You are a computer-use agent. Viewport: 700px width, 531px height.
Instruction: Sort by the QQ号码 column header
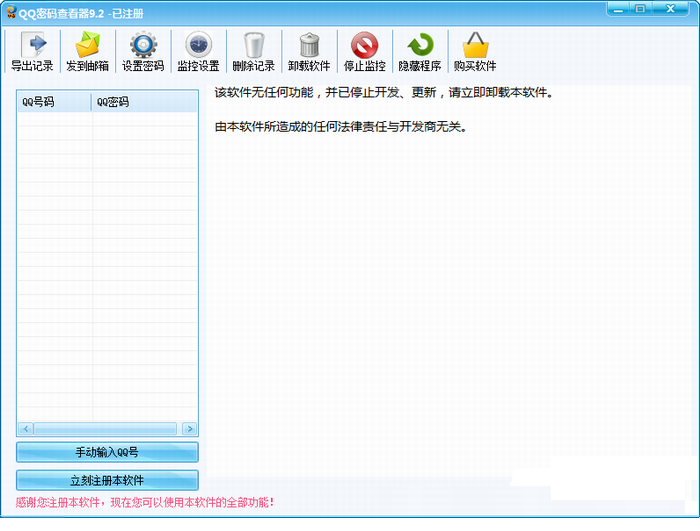point(54,102)
